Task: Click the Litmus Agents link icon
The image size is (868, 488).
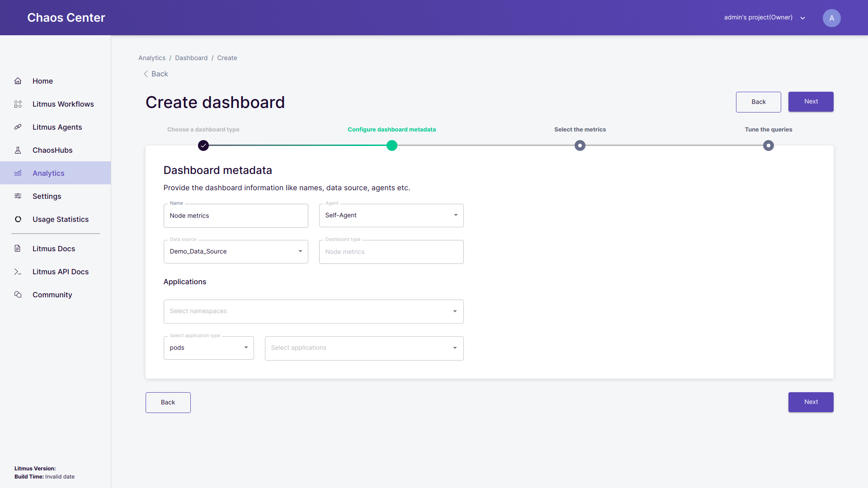Action: coord(18,127)
